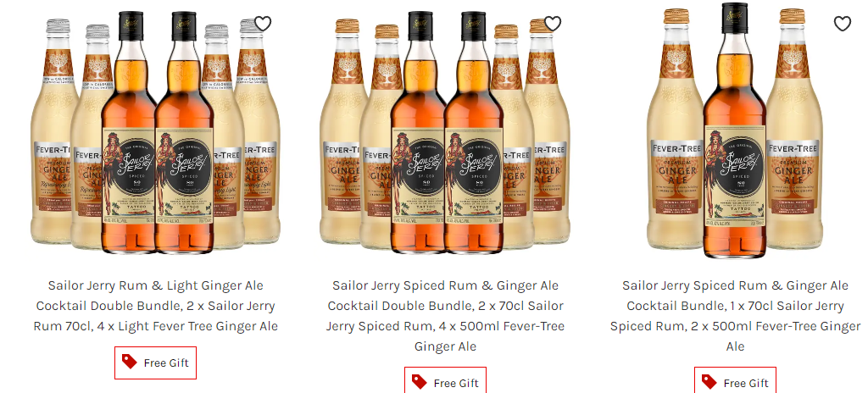Open the 4 x 500ml Ginger Ale double bundle image
The height and width of the screenshot is (393, 868).
tap(445, 133)
